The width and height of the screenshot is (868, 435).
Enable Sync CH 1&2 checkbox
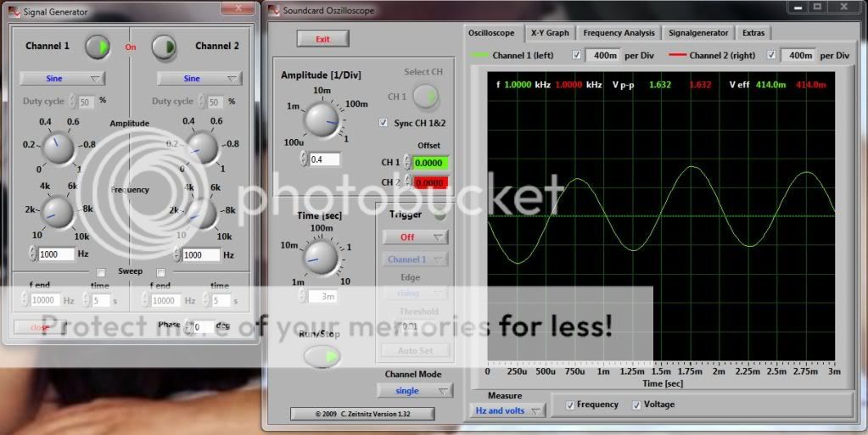pyautogui.click(x=384, y=124)
